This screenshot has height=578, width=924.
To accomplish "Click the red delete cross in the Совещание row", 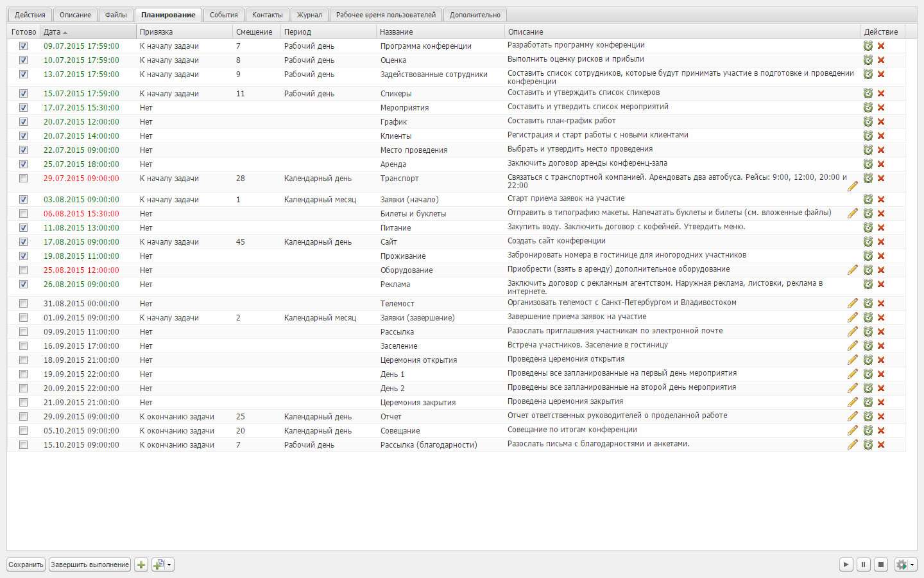I will tap(881, 431).
